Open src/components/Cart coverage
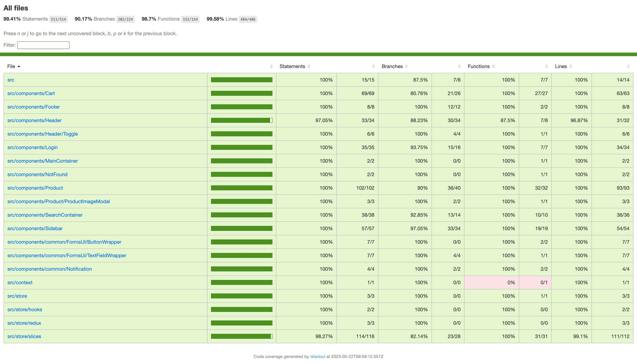The height and width of the screenshot is (364, 637). pyautogui.click(x=31, y=94)
